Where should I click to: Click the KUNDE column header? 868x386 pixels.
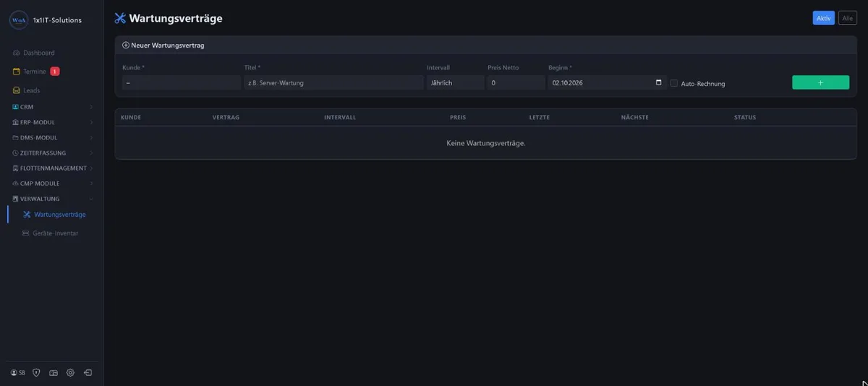131,117
